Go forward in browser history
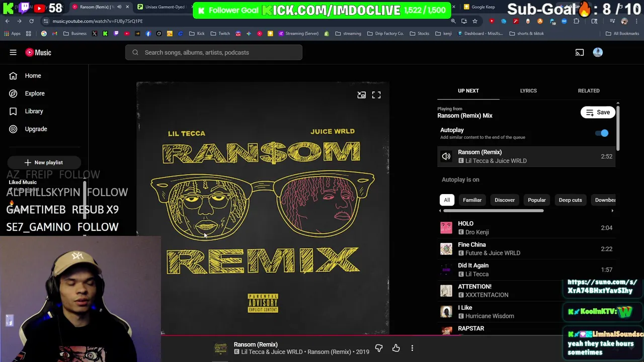 coord(19,21)
